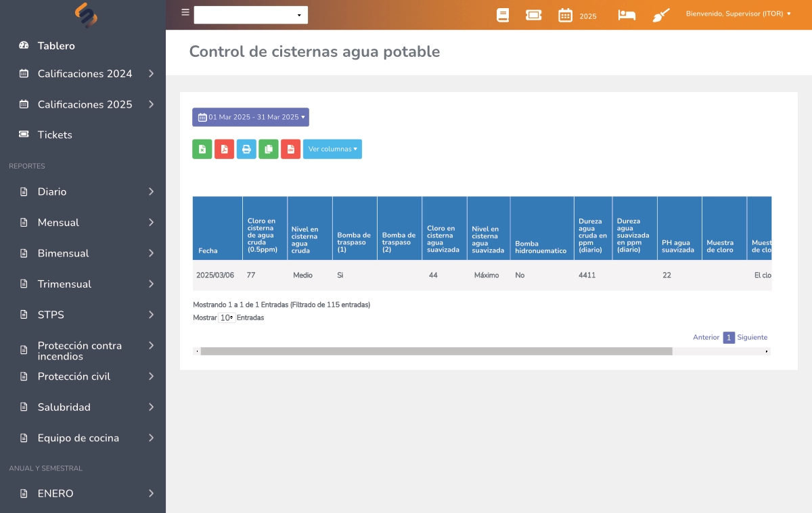Viewport: 812px width, 513px height.
Task: Toggle sidebar with the hamburger icon
Action: click(x=185, y=12)
